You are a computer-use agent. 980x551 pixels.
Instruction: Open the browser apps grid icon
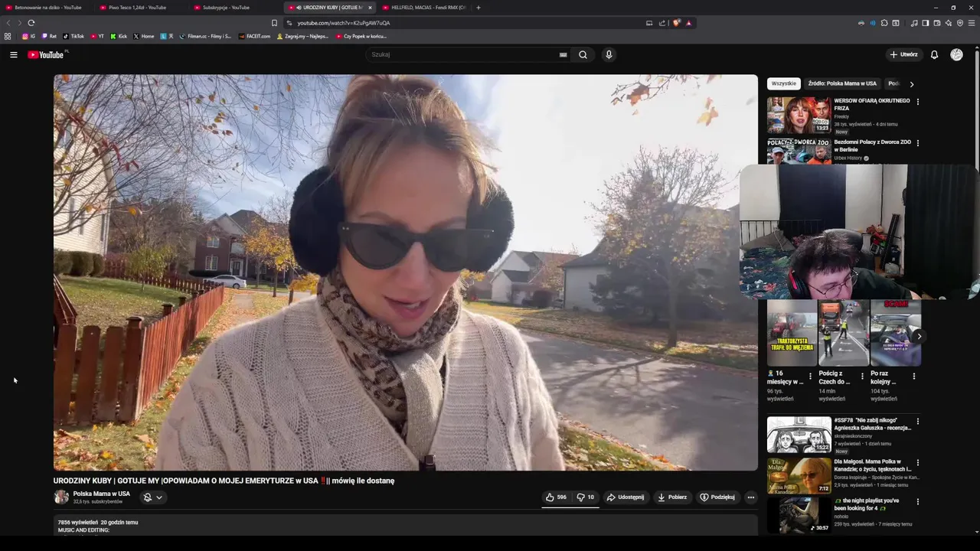[x=8, y=36]
